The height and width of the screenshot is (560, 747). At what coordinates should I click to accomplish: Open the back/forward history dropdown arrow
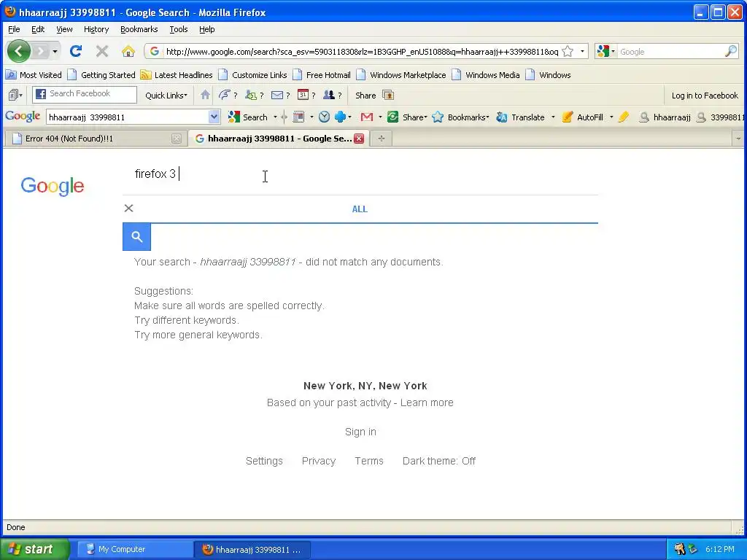point(55,52)
